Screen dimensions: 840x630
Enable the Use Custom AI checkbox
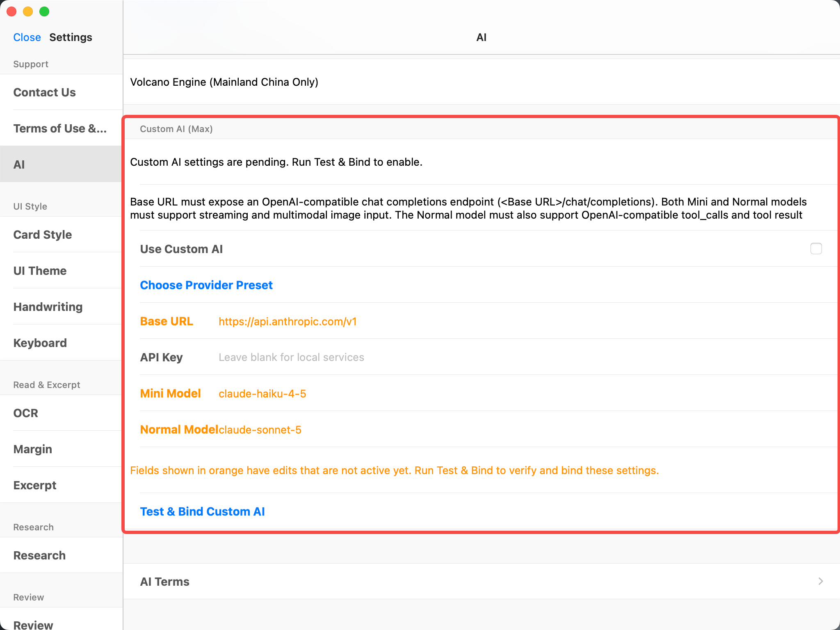[816, 249]
